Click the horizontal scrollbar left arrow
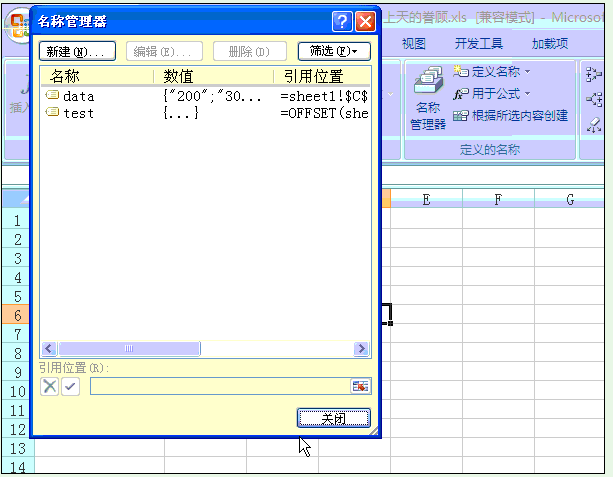This screenshot has height=477, width=613. pyautogui.click(x=49, y=348)
